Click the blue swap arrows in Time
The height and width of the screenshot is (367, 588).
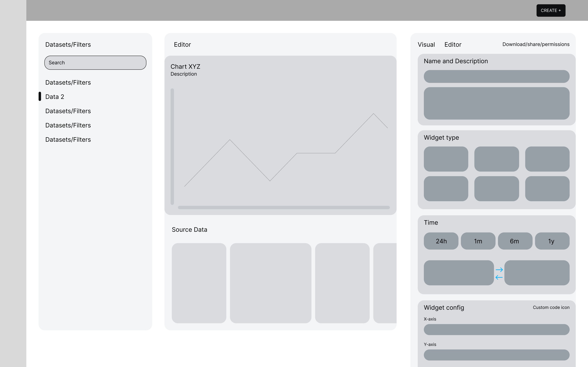tap(499, 273)
